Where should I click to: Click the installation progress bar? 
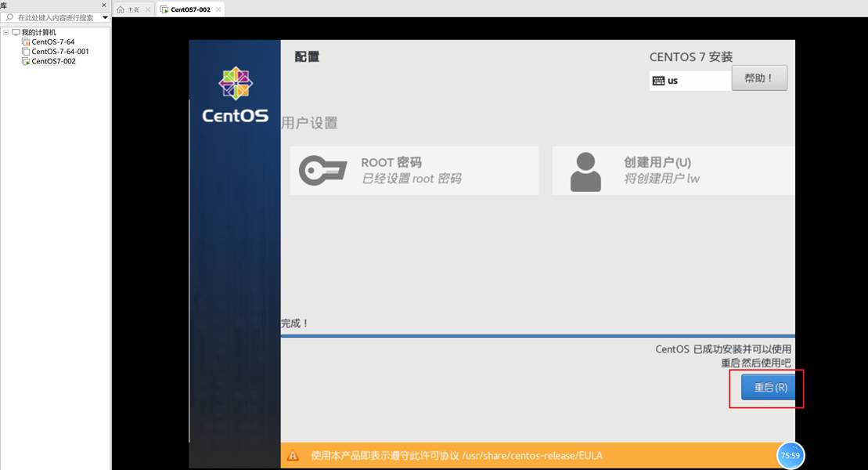538,336
